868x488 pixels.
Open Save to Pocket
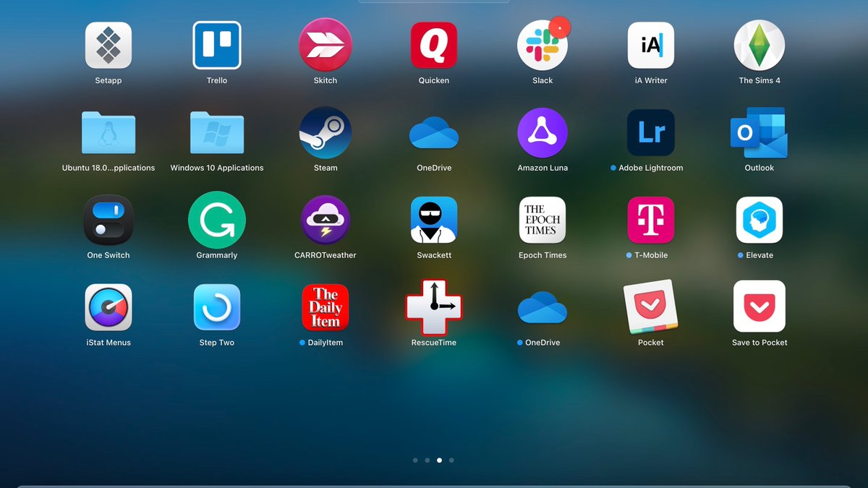pyautogui.click(x=759, y=307)
